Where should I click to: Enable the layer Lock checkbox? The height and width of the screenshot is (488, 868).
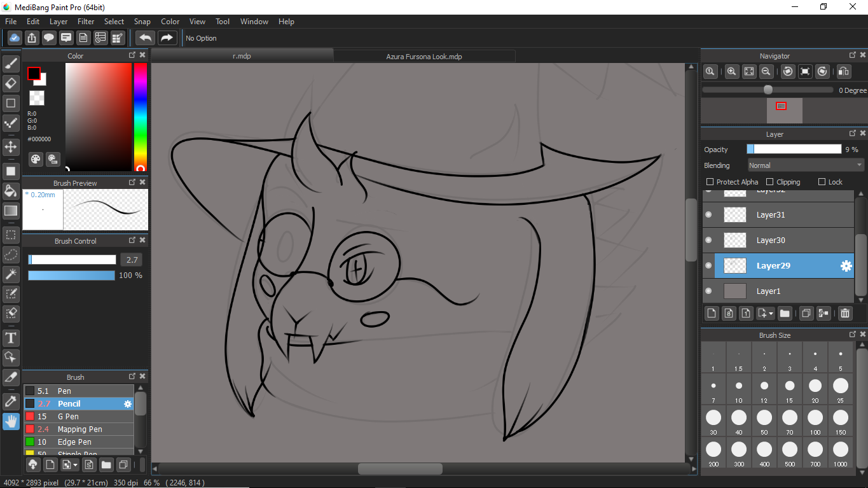point(822,182)
